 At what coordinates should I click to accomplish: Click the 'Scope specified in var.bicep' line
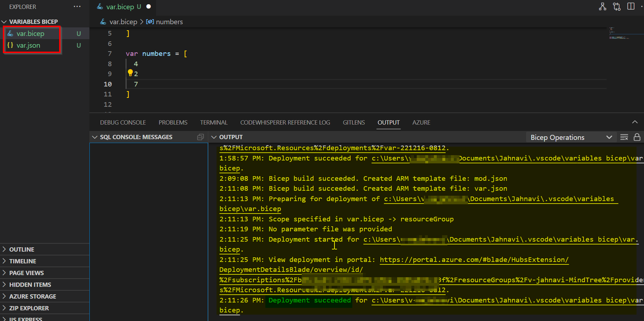pos(337,219)
